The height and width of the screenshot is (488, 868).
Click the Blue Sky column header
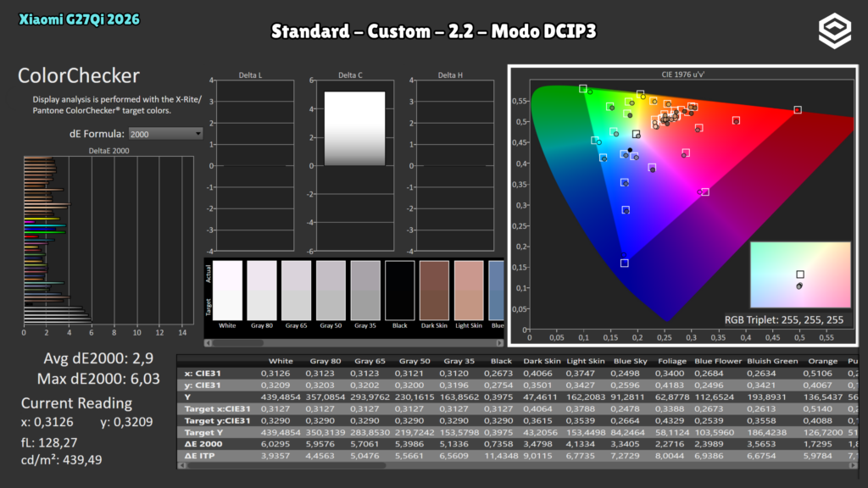pyautogui.click(x=630, y=361)
